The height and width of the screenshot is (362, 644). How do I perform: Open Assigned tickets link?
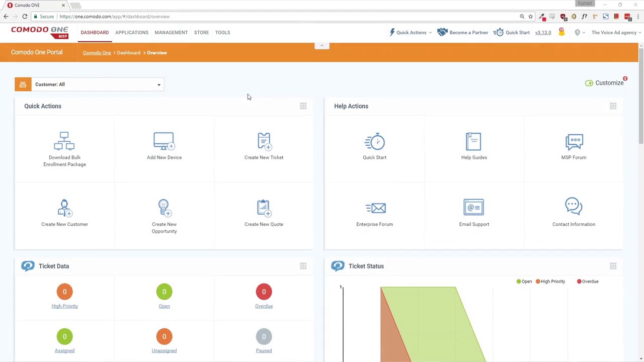64,351
